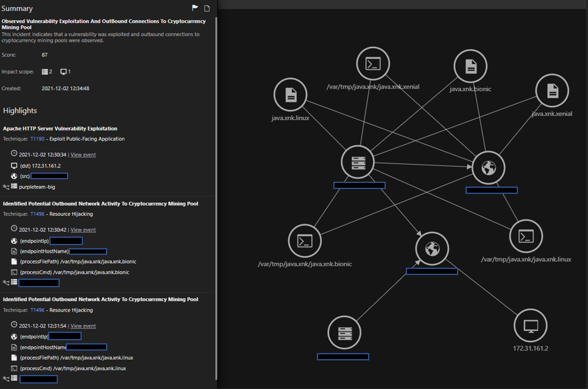Open View event link for 12:30:34
Screen dimensions: 588x389
click(x=83, y=155)
